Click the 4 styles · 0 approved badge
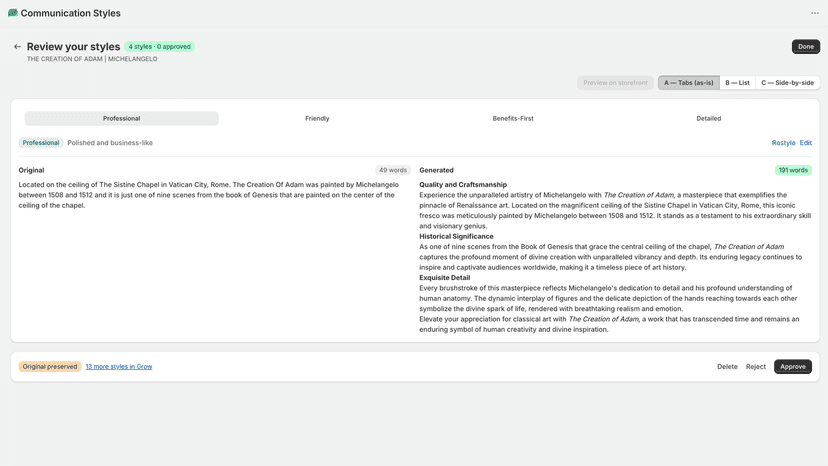Image resolution: width=828 pixels, height=466 pixels. (x=159, y=46)
